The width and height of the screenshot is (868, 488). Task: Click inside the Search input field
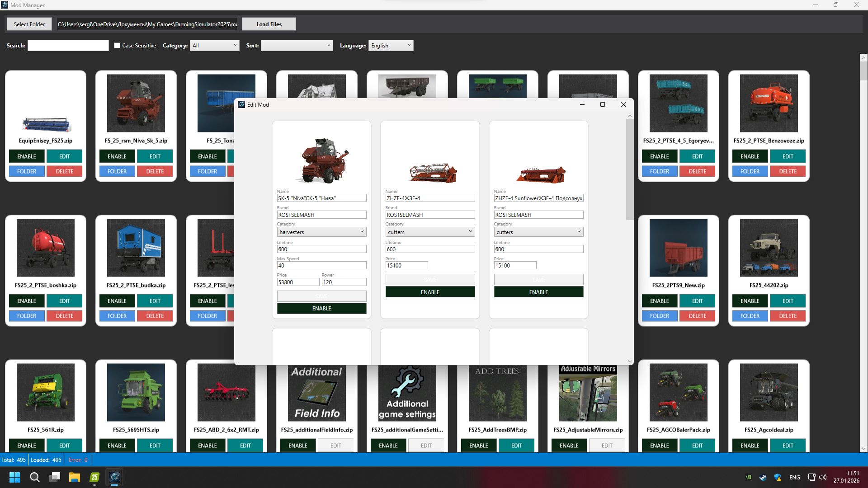[x=68, y=45]
